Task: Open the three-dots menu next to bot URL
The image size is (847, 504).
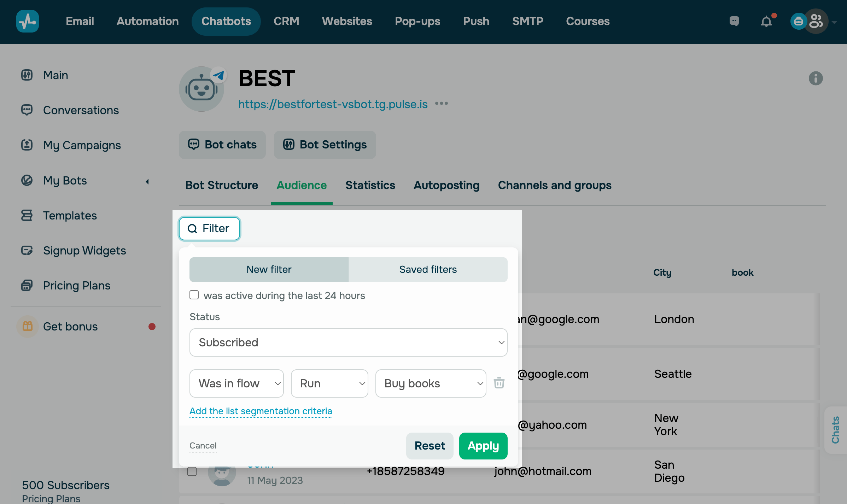Action: (442, 104)
